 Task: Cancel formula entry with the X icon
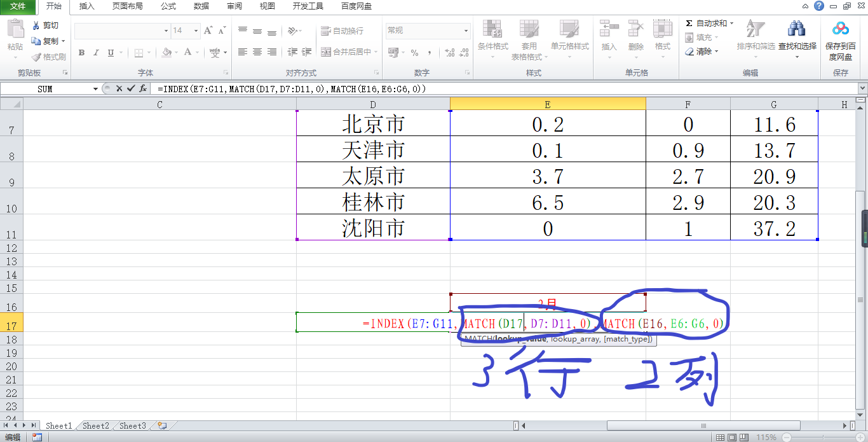(119, 89)
